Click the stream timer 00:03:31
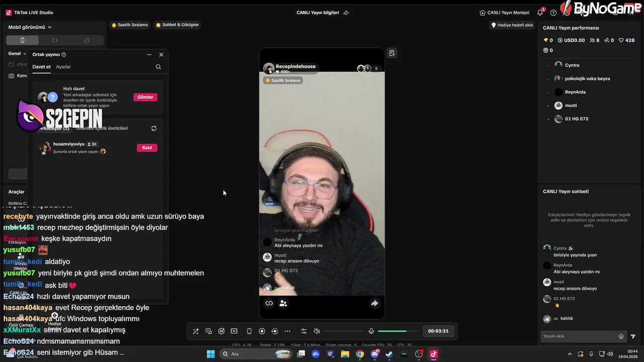Image resolution: width=644 pixels, height=362 pixels. pos(438,331)
